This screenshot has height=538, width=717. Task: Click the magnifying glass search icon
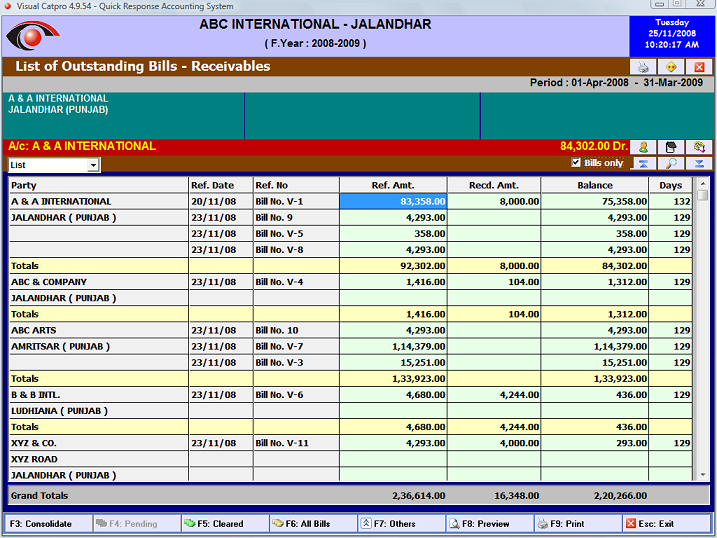pos(671,164)
